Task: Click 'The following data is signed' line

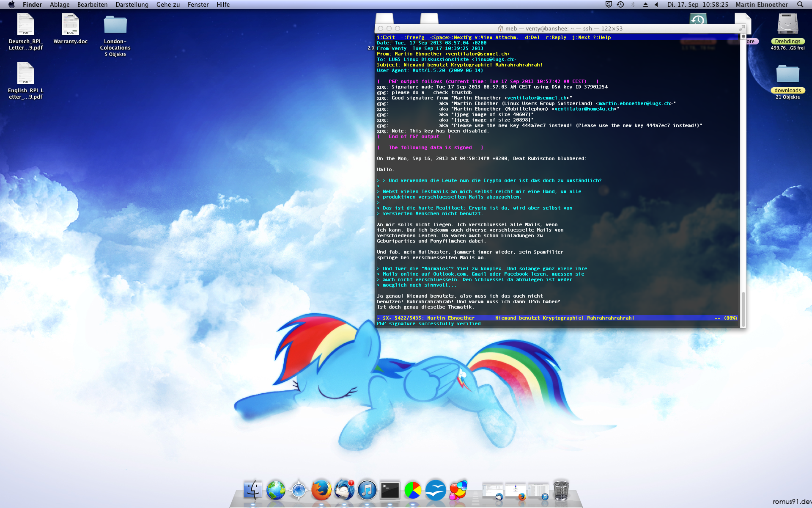Action: coord(430,147)
